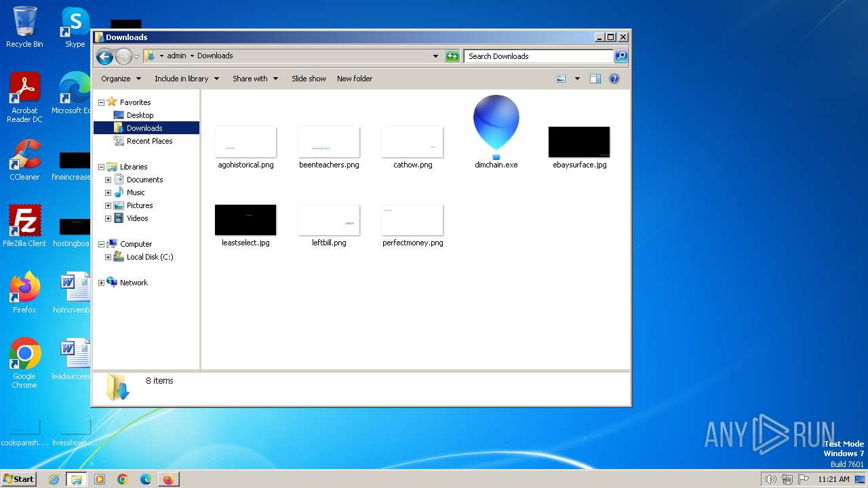Select the leastselect.jpg thumbnail
The width and height of the screenshot is (868, 488).
pyautogui.click(x=245, y=220)
